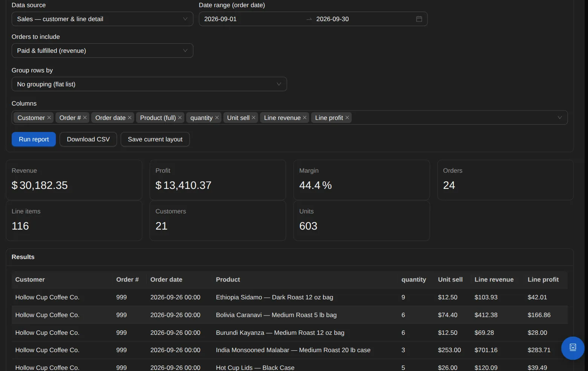The width and height of the screenshot is (588, 371).
Task: Edit the start date 2026-09-01
Action: pos(220,19)
